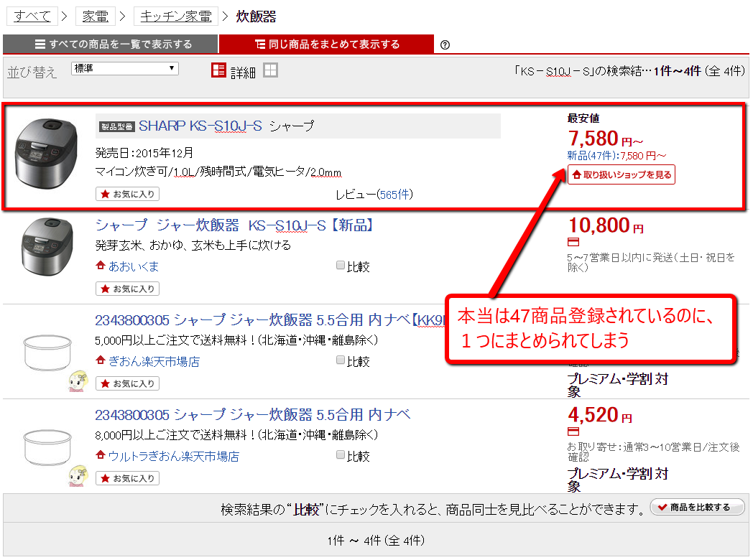Add ぎおん楽天市場店 item to お気に入り
753x560 pixels.
127,383
